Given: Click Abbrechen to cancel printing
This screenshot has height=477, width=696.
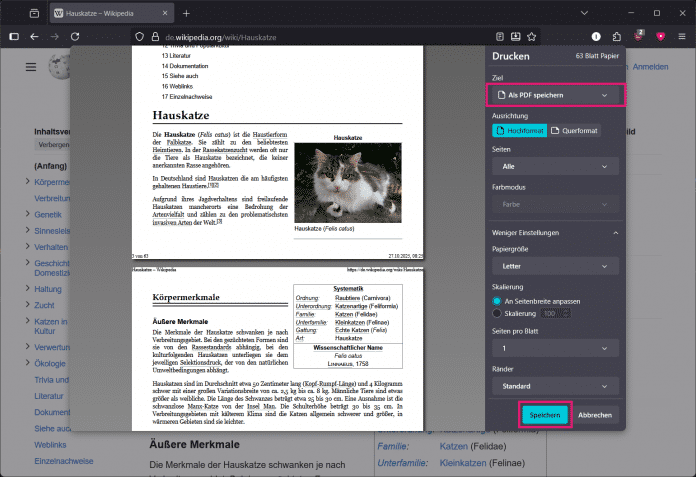Looking at the screenshot, I should click(595, 415).
